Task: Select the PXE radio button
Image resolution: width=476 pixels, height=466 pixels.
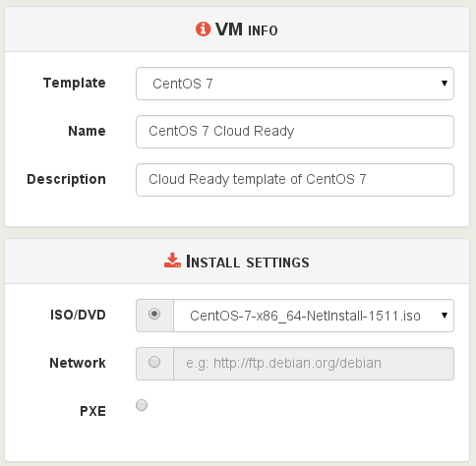Action: pyautogui.click(x=142, y=405)
